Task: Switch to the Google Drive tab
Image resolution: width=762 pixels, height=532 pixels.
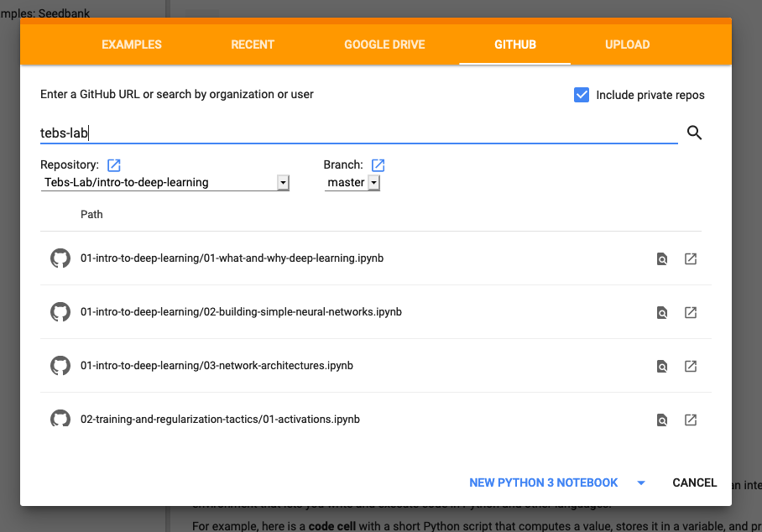Action: [384, 44]
